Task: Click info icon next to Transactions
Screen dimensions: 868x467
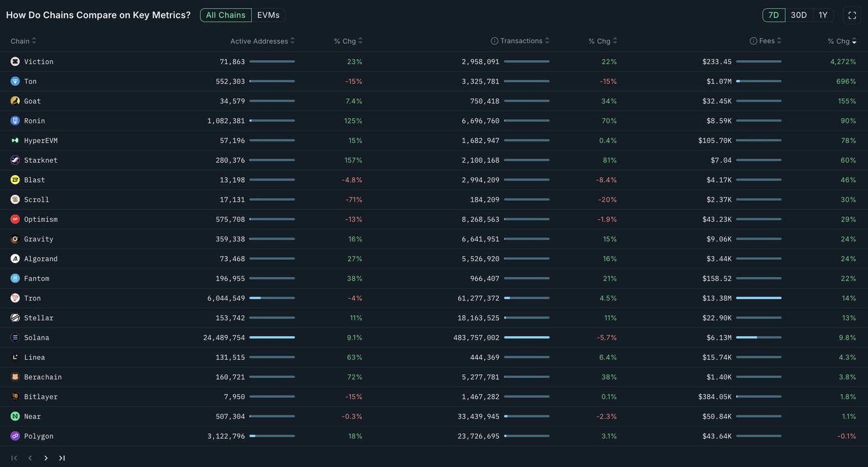Action: 494,41
